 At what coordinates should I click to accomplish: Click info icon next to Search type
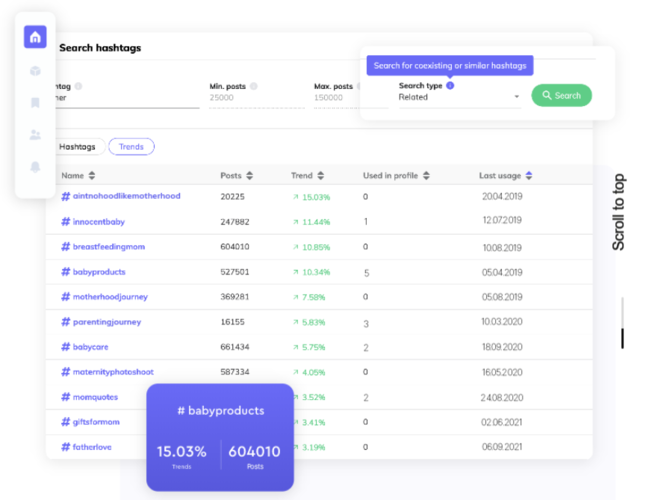pyautogui.click(x=450, y=86)
